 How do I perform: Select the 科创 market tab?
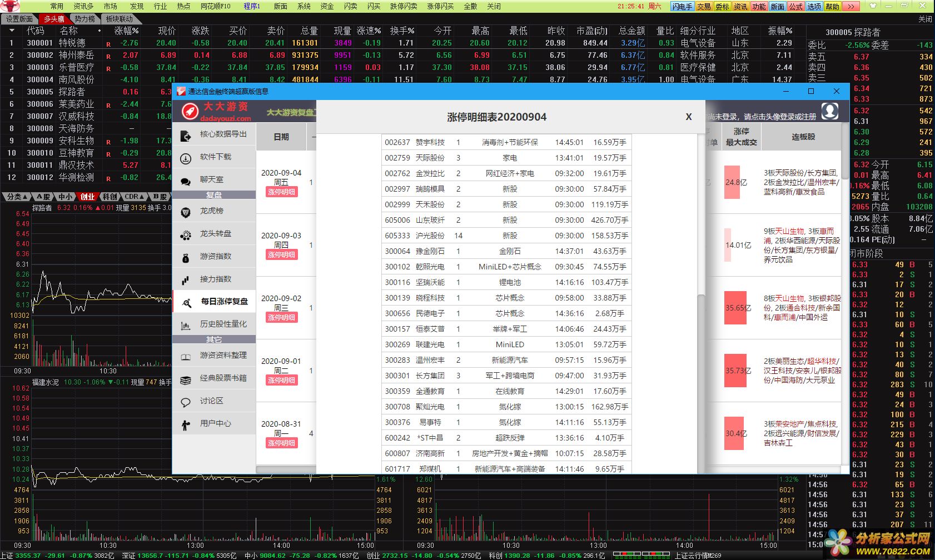[110, 197]
